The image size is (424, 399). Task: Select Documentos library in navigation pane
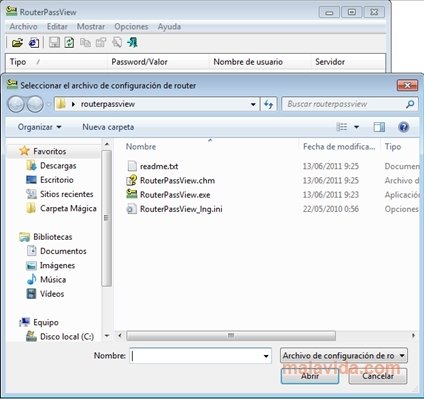[63, 251]
